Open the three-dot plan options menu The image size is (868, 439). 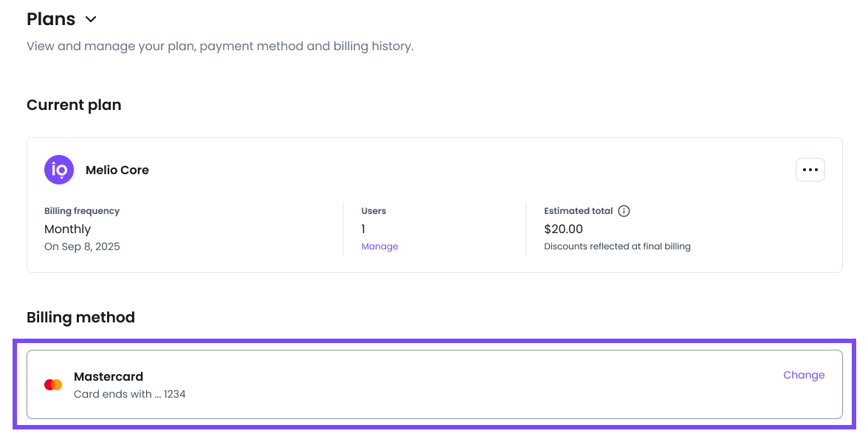[810, 170]
